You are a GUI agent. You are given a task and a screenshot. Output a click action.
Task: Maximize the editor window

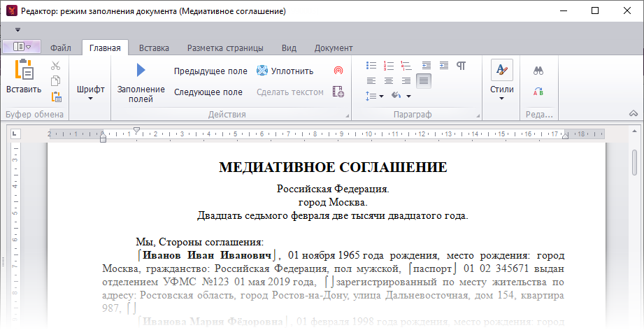click(595, 10)
